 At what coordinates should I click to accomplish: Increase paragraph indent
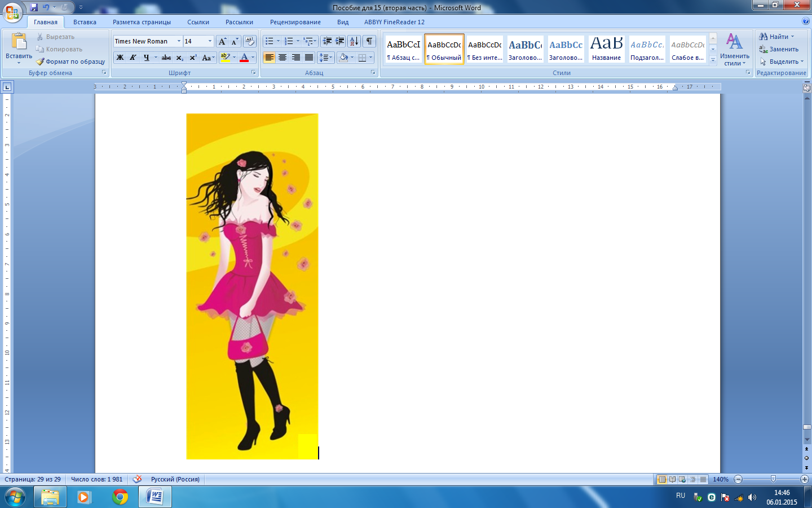click(340, 41)
